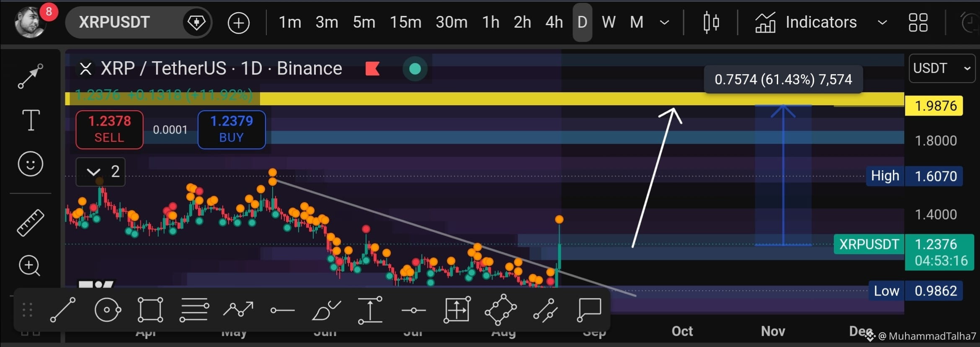This screenshot has width=980, height=347.
Task: Click the High 1.6070 price label
Action: point(914,176)
